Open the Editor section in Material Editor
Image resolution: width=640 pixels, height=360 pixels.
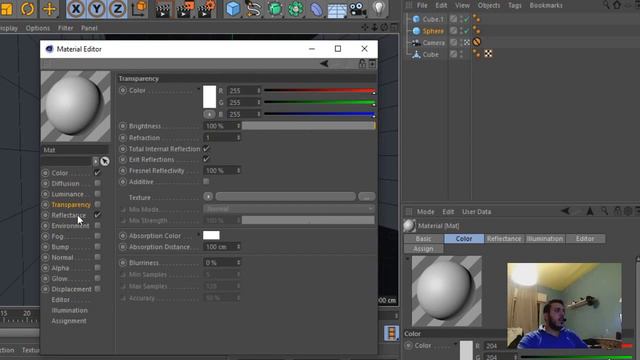[60, 300]
